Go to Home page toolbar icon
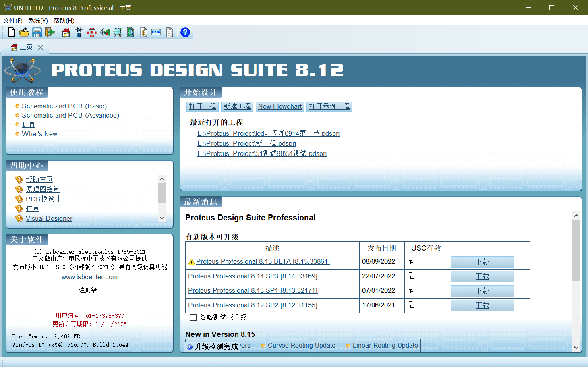This screenshot has width=588, height=367. tap(66, 32)
